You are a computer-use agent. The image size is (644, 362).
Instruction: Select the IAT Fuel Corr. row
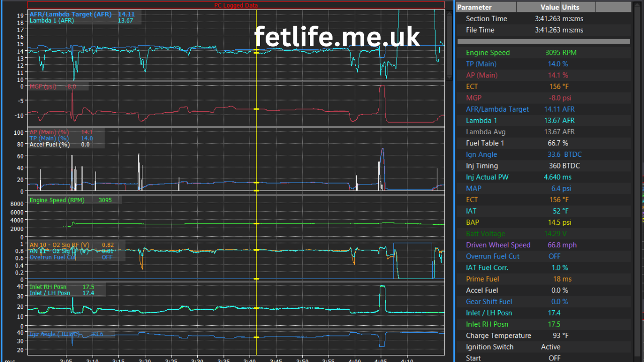[x=543, y=267]
